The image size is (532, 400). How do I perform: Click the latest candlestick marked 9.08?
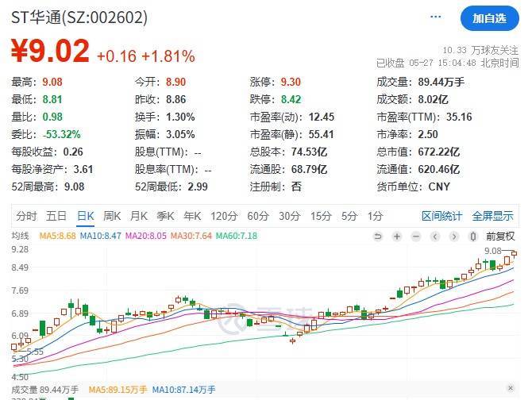pos(514,253)
